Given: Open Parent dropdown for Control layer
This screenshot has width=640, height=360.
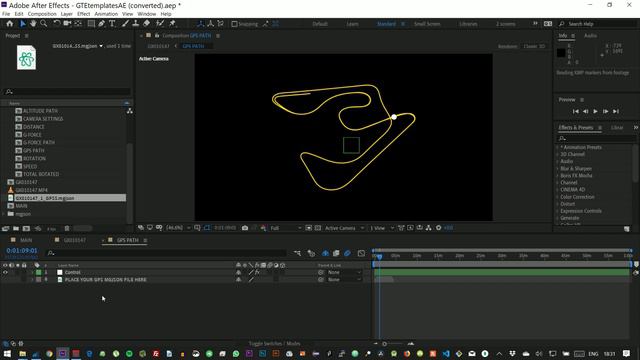Looking at the screenshot, I should [x=344, y=272].
